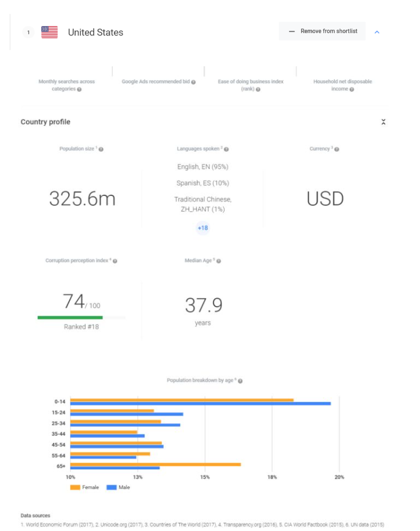420x531 pixels.
Task: Click the 35-44 age group label
Action: [x=58, y=434]
